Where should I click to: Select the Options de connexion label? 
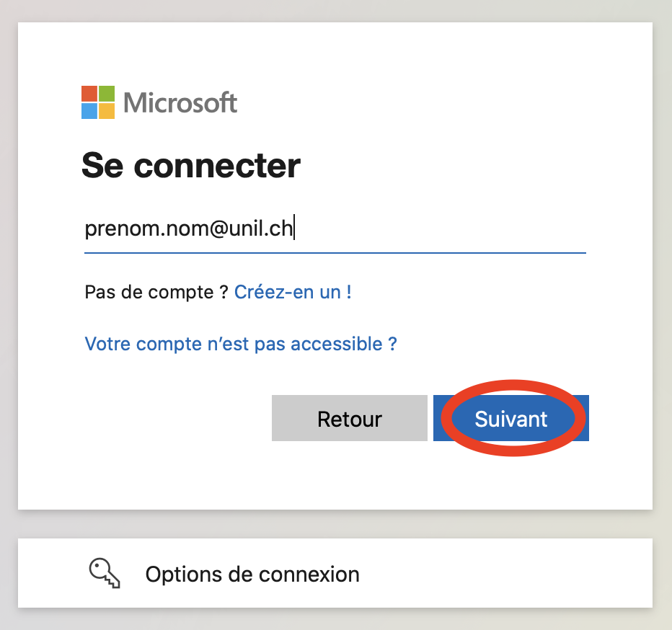point(252,574)
